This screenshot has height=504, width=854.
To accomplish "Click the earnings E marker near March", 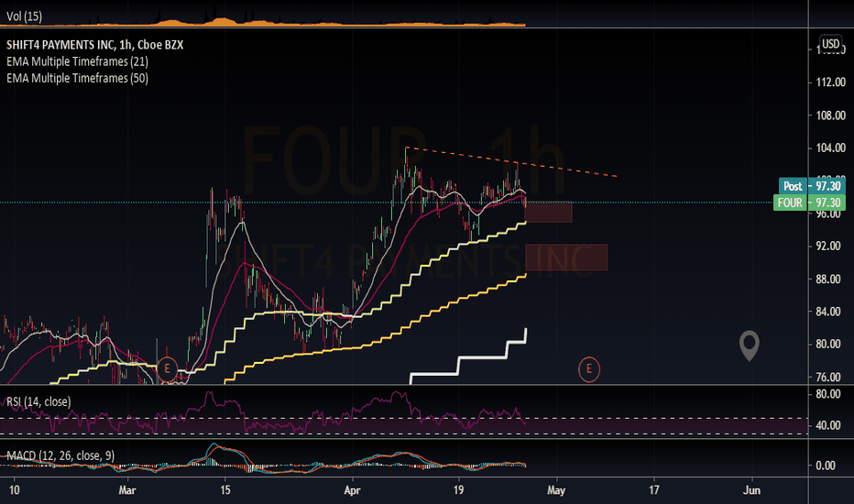I will pos(167,369).
